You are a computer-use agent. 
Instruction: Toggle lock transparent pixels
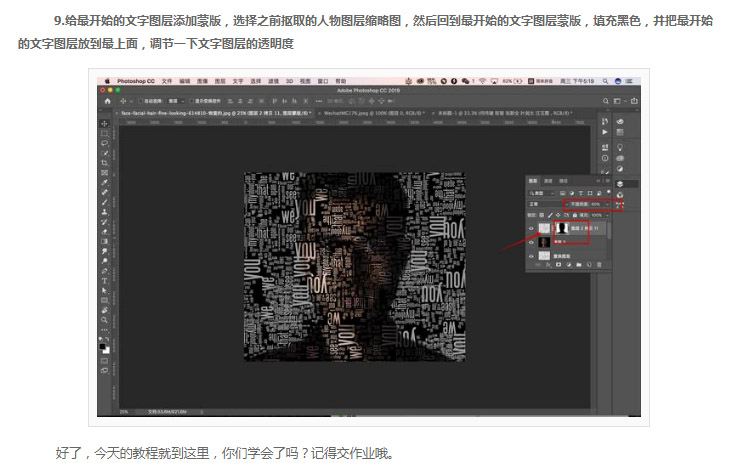(x=541, y=215)
